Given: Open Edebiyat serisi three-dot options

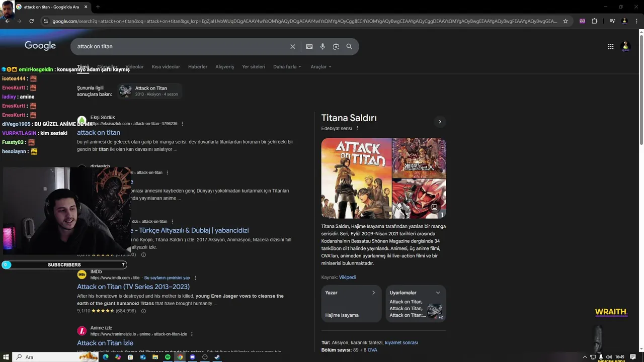Looking at the screenshot, I should coord(357,128).
